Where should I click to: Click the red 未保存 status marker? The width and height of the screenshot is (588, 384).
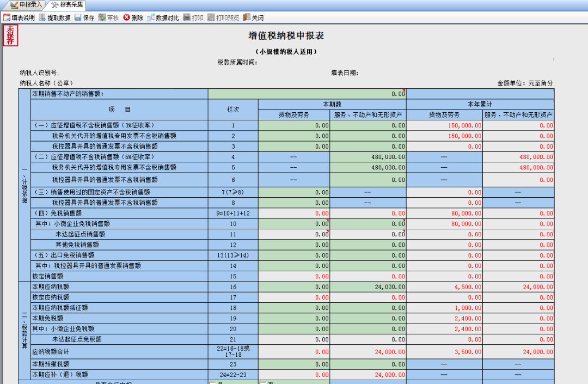pos(9,36)
